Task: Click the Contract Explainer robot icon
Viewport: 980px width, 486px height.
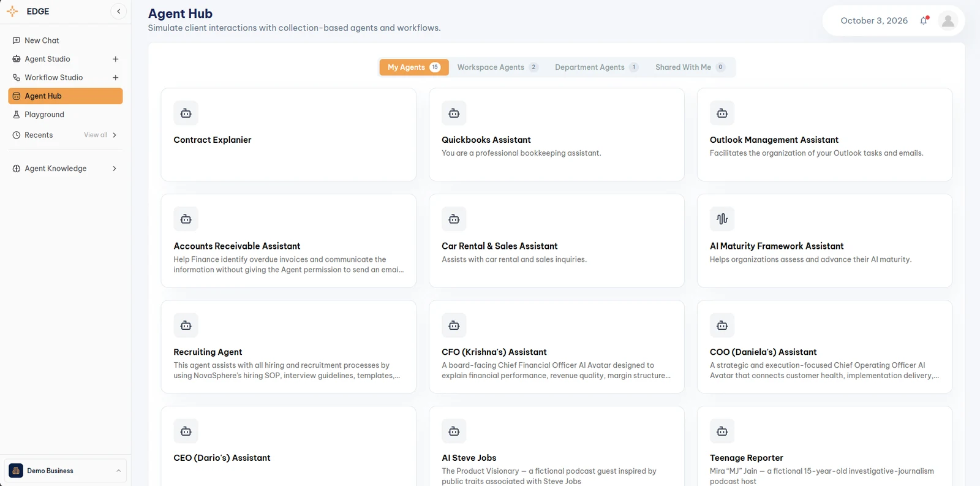Action: pos(186,113)
